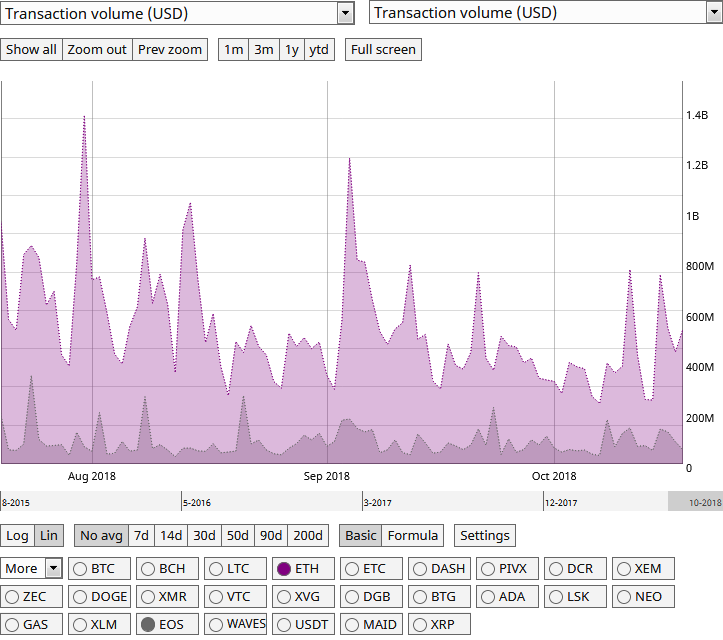723x640 pixels.
Task: Toggle XLM series radio
Action: 99,624
